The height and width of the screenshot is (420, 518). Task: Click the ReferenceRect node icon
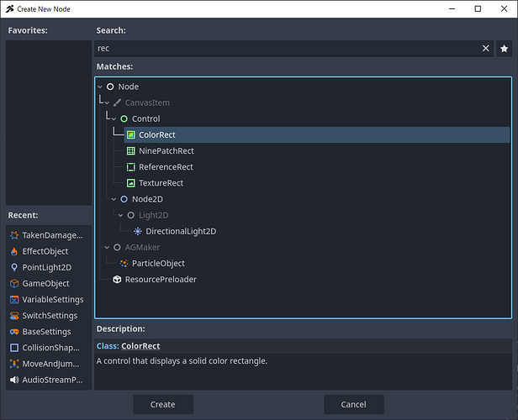130,167
